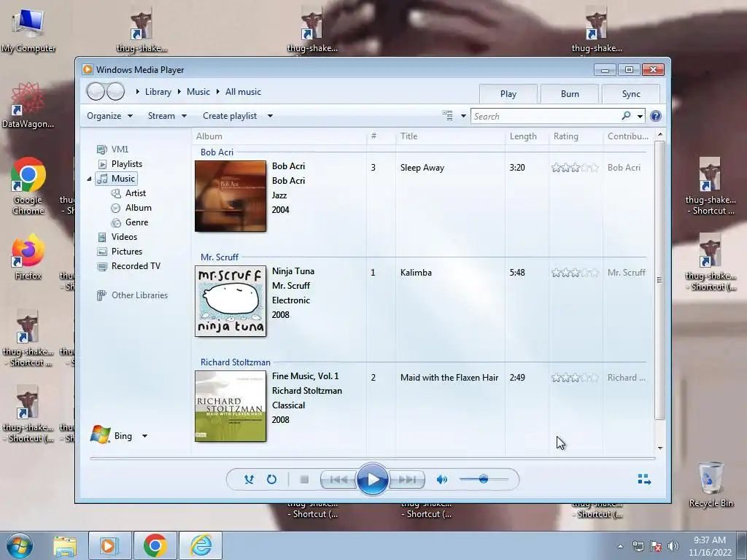
Task: Switch to the Play tab
Action: click(x=508, y=94)
